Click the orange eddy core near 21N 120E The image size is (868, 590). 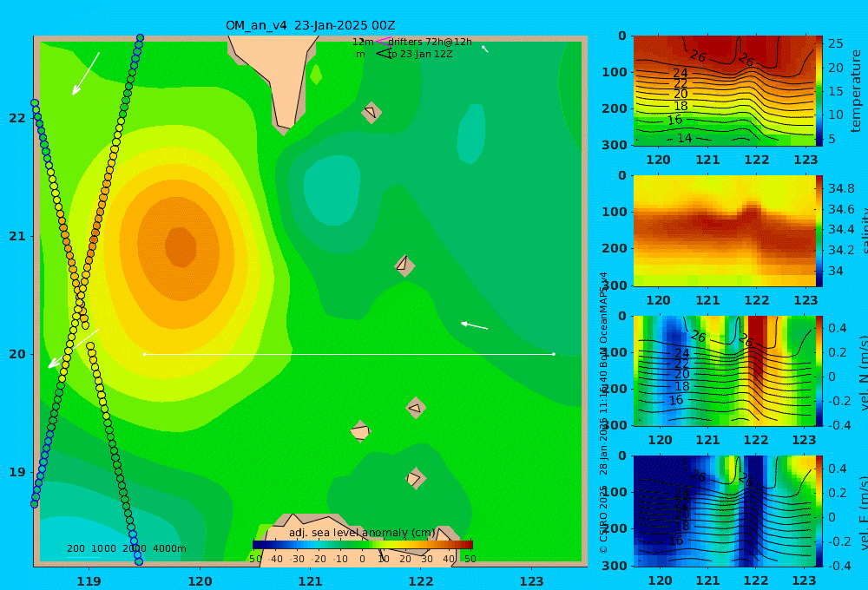[x=181, y=247]
